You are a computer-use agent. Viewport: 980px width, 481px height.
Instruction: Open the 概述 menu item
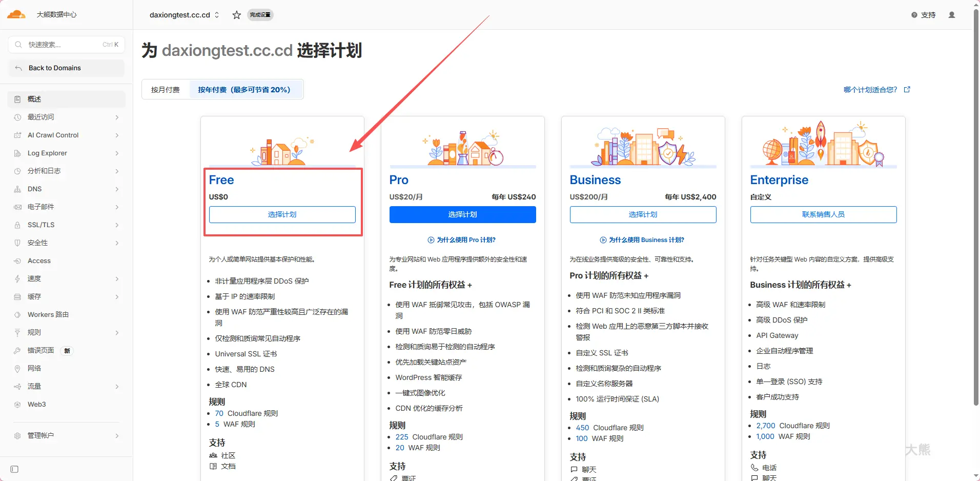click(34, 99)
